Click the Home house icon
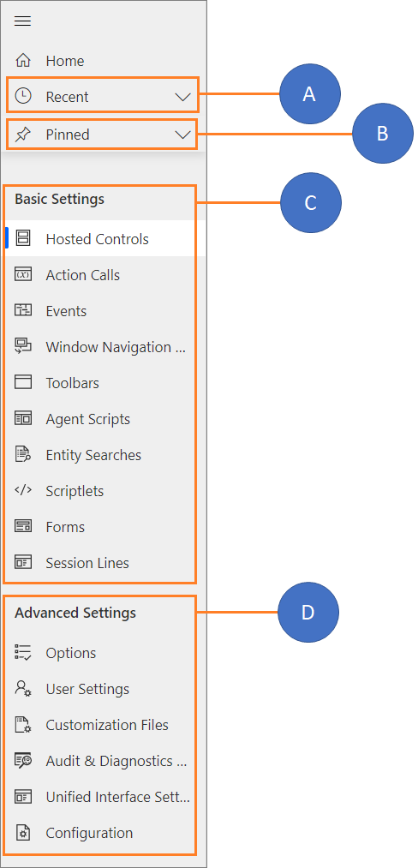The width and height of the screenshot is (418, 868). 23,60
